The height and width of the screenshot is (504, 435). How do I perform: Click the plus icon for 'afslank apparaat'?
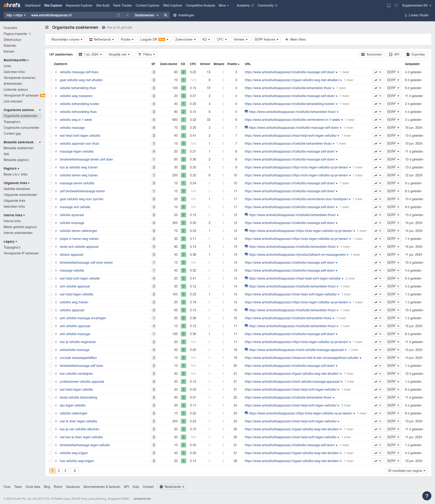click(x=56, y=255)
